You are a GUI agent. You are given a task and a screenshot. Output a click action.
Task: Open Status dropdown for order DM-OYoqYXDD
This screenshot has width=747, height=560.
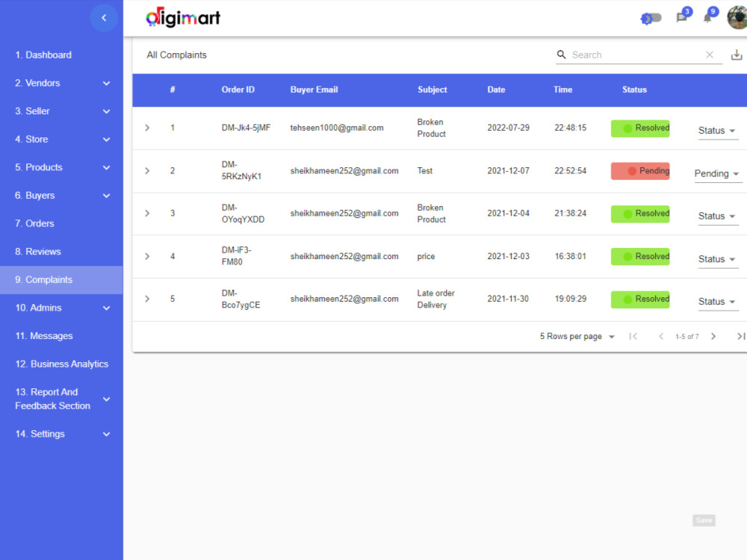(717, 217)
